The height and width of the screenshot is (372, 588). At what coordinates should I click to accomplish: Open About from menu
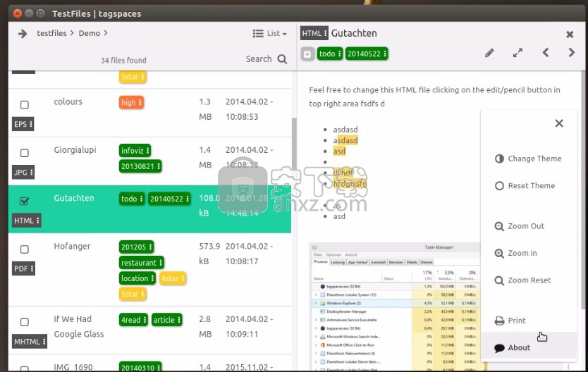[528, 347]
